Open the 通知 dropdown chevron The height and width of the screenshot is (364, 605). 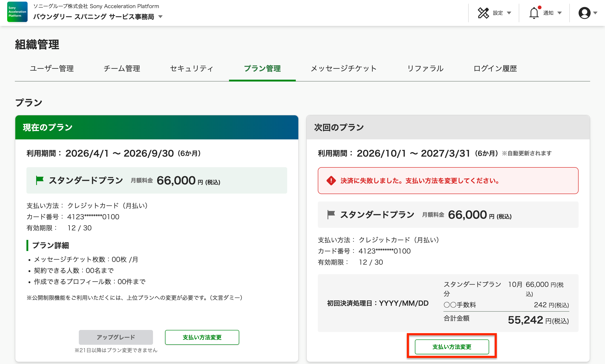pyautogui.click(x=560, y=13)
